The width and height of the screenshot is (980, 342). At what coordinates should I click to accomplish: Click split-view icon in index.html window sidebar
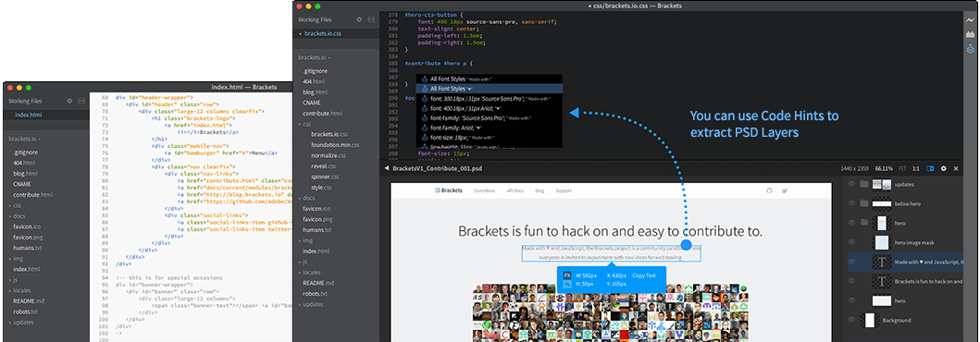(x=81, y=101)
